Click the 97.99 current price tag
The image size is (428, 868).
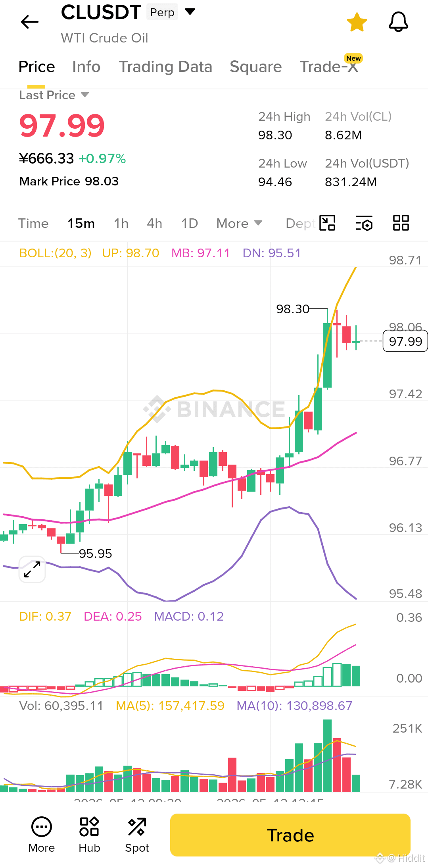pyautogui.click(x=405, y=341)
